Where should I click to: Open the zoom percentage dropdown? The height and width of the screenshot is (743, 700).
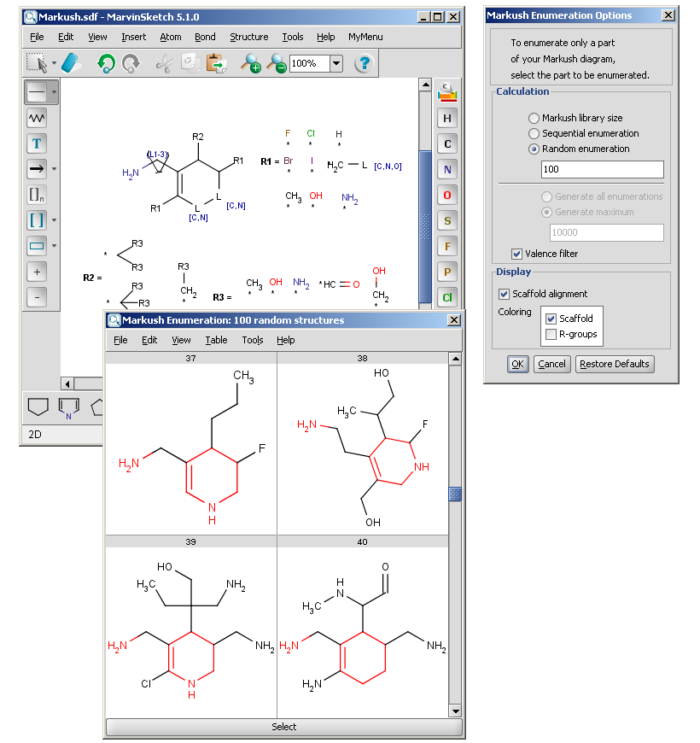coord(335,63)
